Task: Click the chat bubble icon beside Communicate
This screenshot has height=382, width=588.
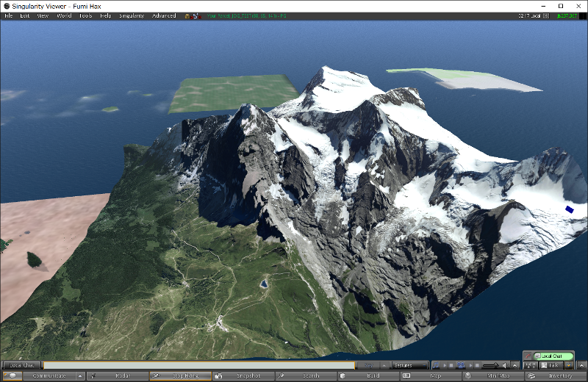Action: (x=12, y=376)
